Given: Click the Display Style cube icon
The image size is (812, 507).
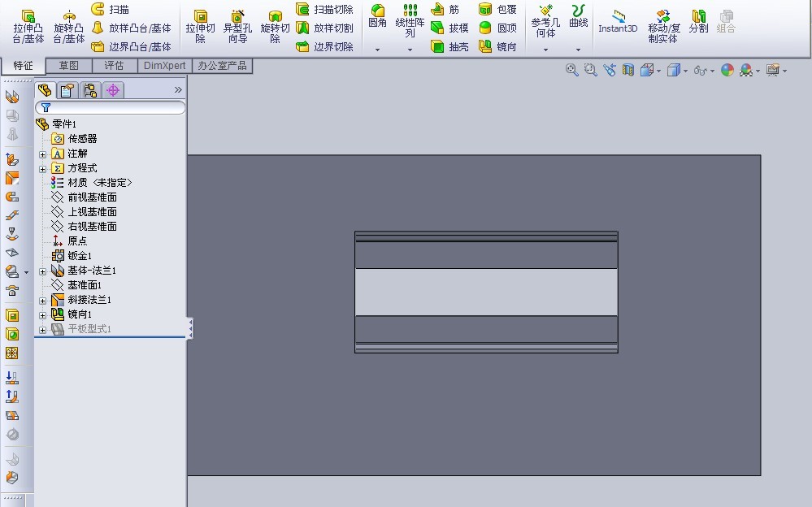Looking at the screenshot, I should (x=673, y=70).
